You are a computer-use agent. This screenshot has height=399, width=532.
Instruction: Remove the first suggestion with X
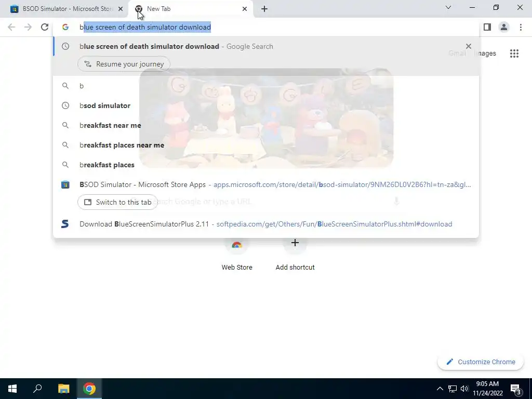pyautogui.click(x=469, y=46)
